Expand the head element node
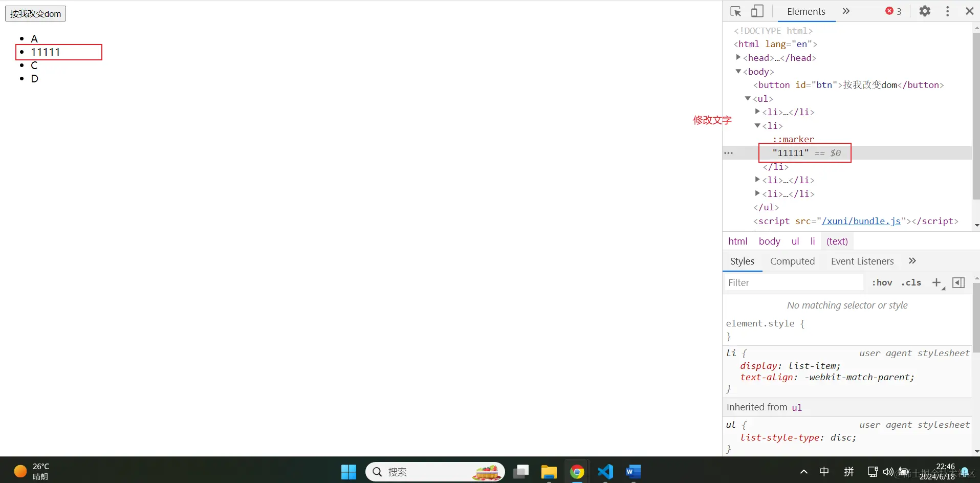Viewport: 980px width, 483px height. pos(738,57)
